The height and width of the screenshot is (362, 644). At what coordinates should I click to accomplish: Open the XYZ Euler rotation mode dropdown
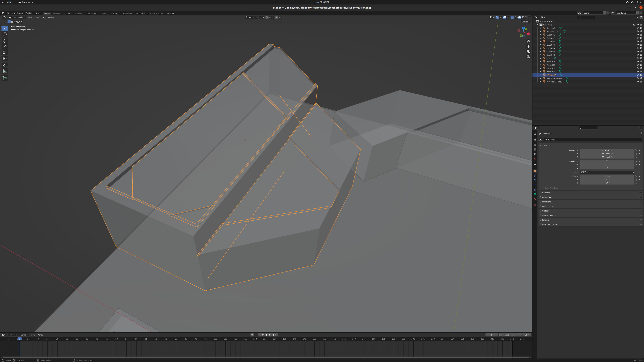pos(607,172)
